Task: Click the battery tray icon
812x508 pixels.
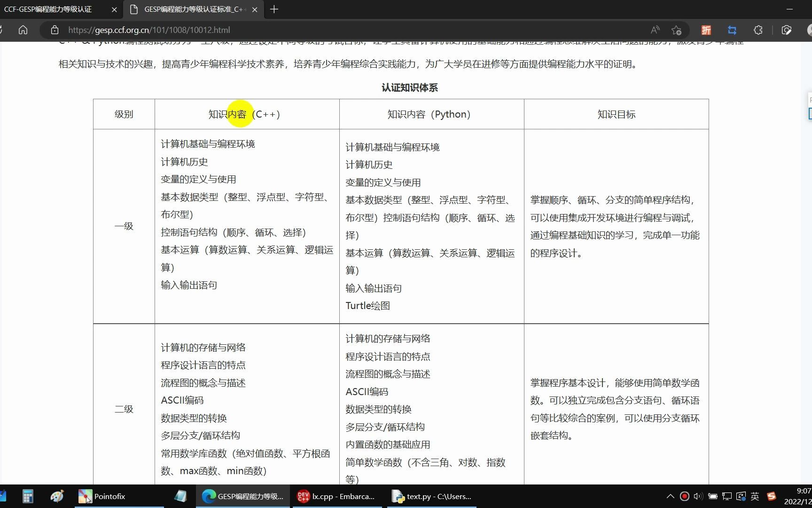Action: [713, 496]
